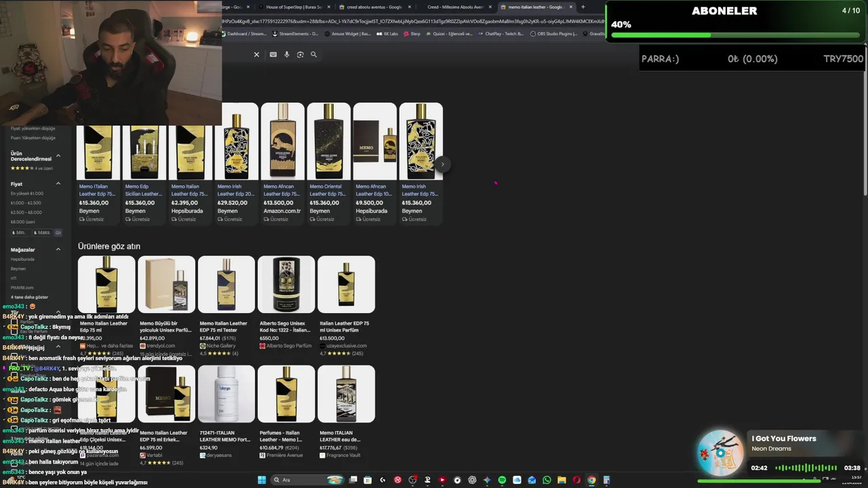
Task: Collapse the Ürün Derecelendirmesi filter section
Action: 58,156
